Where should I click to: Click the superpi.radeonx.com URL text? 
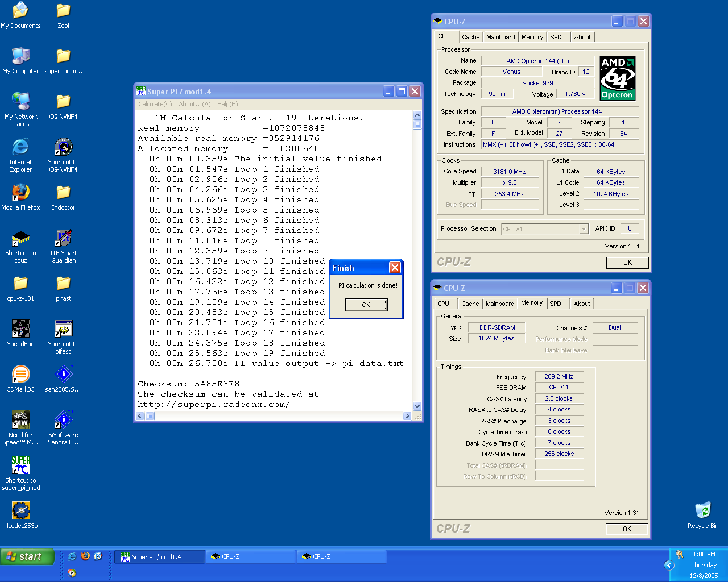[x=214, y=404]
